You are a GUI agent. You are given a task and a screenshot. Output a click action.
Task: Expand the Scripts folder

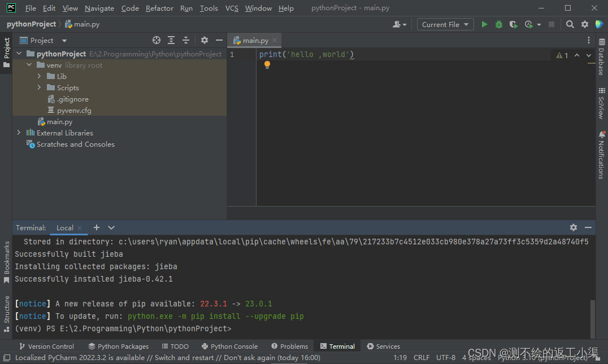coord(39,87)
